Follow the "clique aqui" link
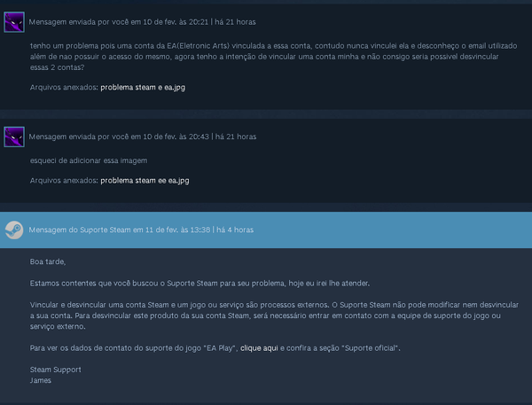 [x=260, y=349]
